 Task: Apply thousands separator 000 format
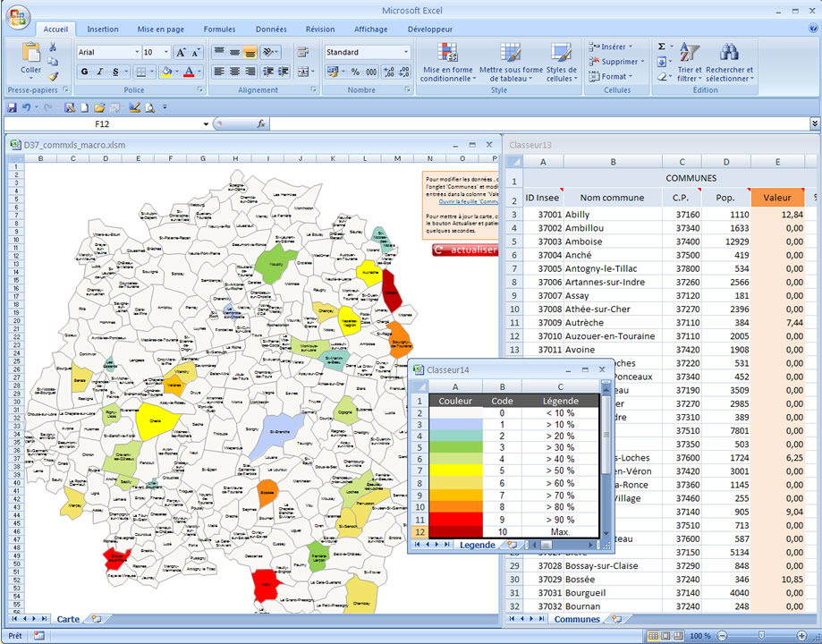point(371,72)
